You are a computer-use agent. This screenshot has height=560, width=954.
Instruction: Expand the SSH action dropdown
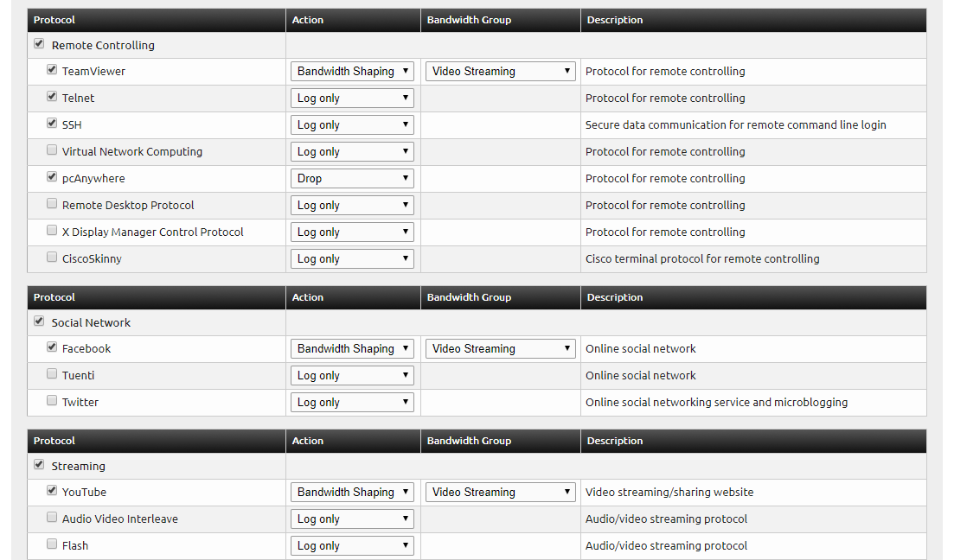pyautogui.click(x=352, y=124)
